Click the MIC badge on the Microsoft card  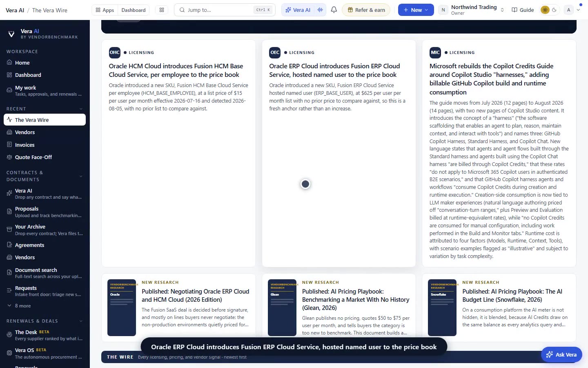[435, 52]
